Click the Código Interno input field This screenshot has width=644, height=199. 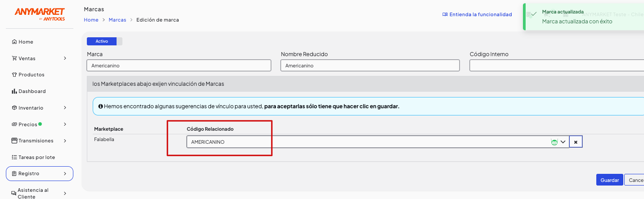click(x=557, y=66)
